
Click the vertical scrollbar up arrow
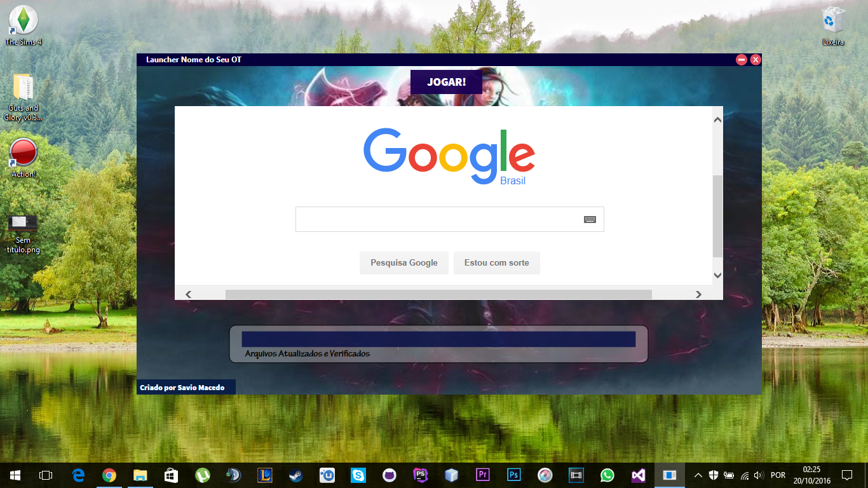pyautogui.click(x=717, y=119)
